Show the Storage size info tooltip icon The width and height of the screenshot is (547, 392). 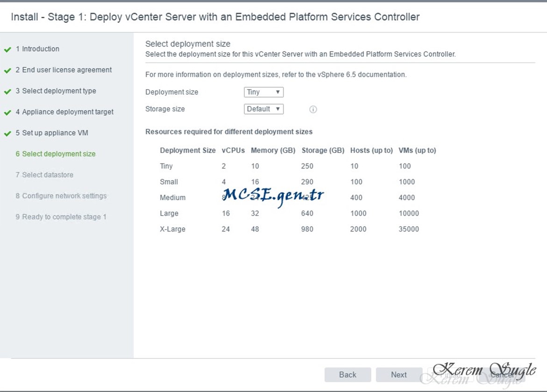point(313,109)
